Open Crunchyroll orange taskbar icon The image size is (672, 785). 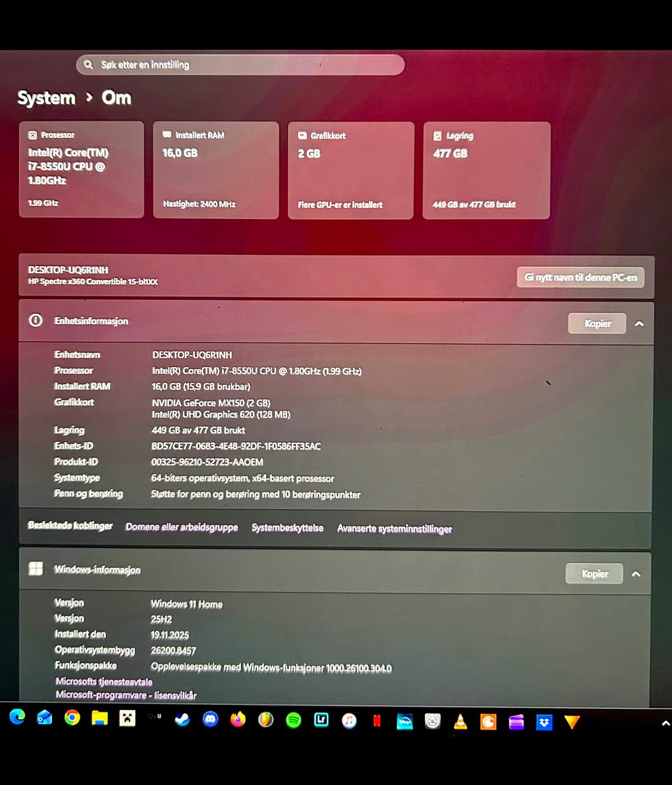click(x=489, y=722)
